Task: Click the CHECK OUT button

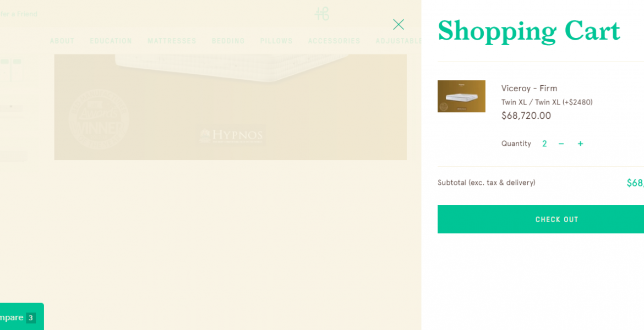Action: point(541,219)
